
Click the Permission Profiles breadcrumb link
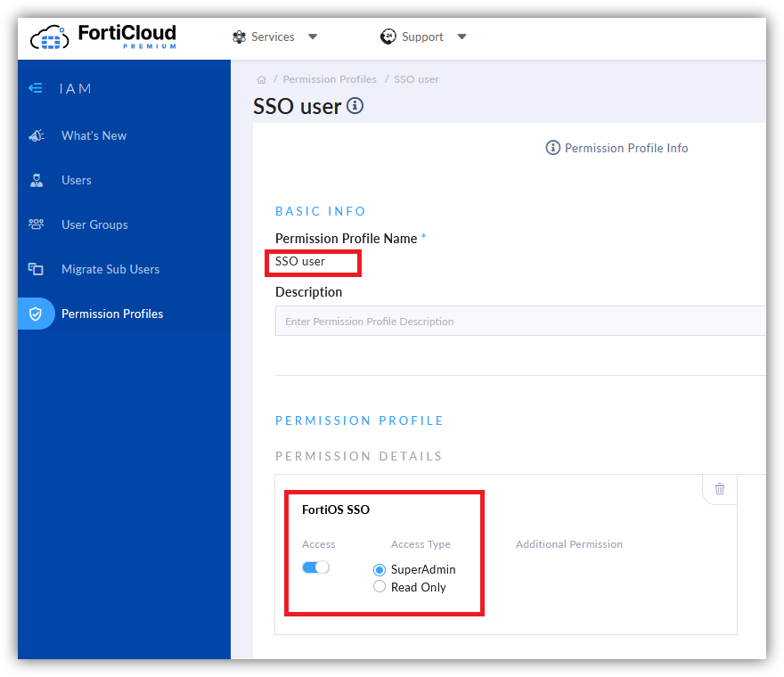[330, 79]
